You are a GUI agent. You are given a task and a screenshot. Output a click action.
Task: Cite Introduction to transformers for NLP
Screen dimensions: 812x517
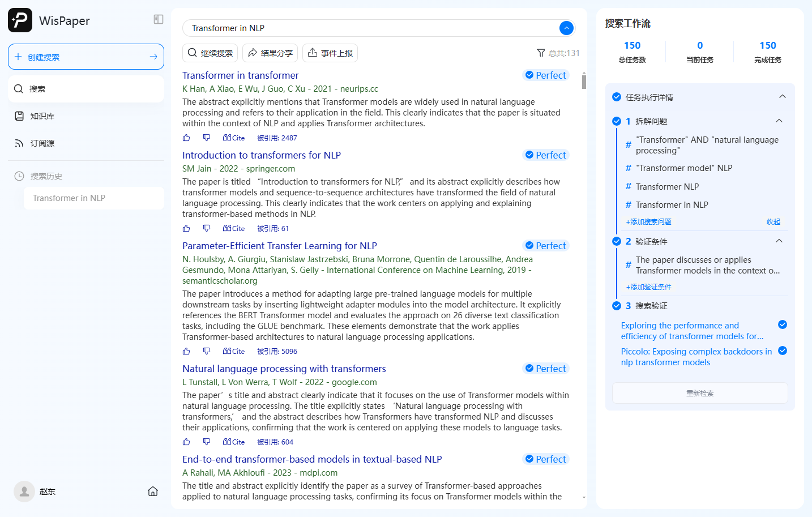coord(234,228)
